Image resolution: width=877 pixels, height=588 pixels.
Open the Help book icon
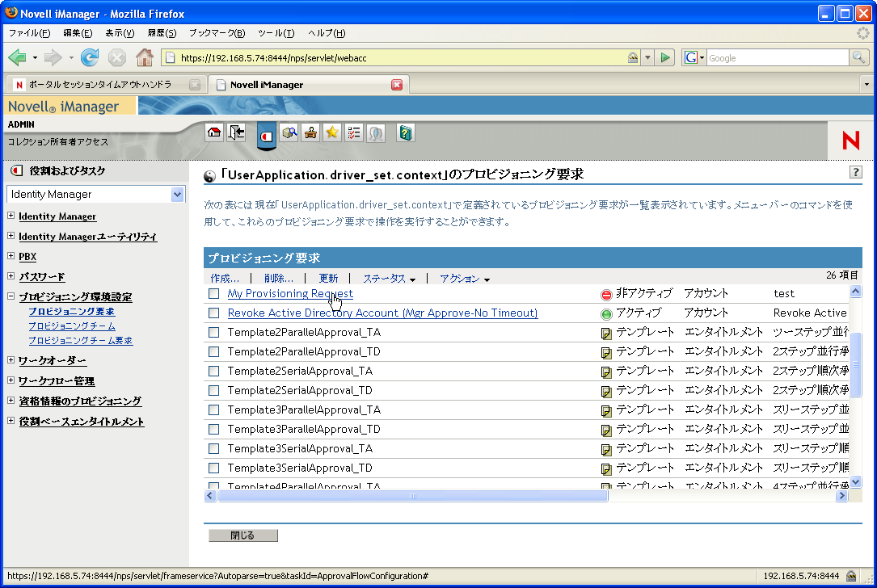pyautogui.click(x=406, y=133)
